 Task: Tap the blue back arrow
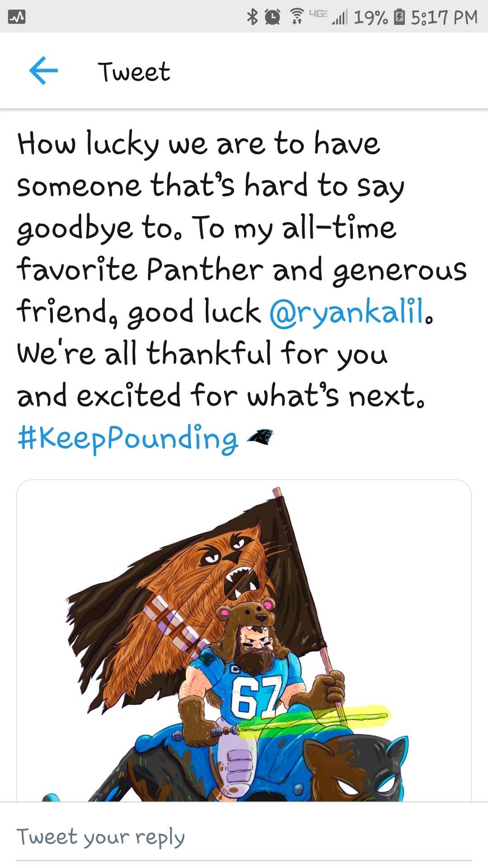[x=43, y=71]
